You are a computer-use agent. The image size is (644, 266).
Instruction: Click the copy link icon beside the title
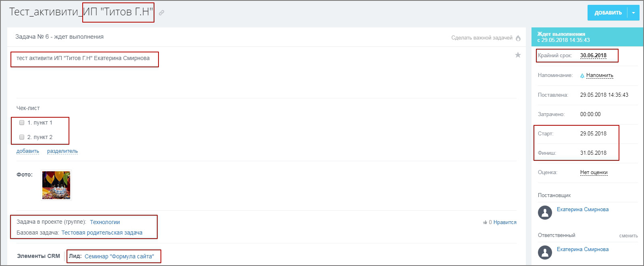pyautogui.click(x=161, y=13)
